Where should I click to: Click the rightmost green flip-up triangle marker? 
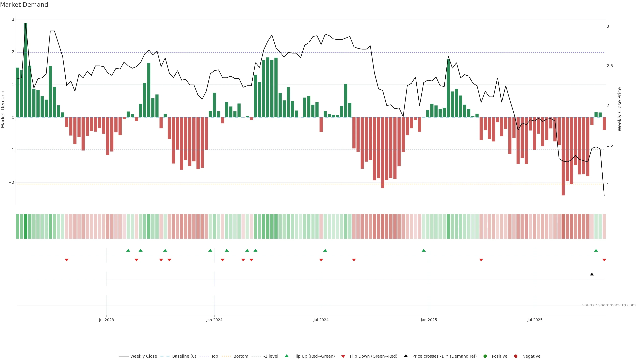click(596, 250)
